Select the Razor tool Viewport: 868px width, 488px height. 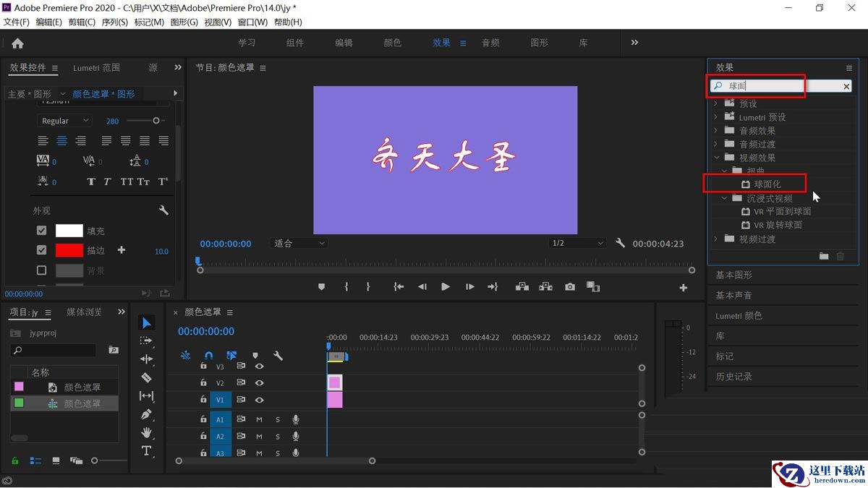click(146, 377)
